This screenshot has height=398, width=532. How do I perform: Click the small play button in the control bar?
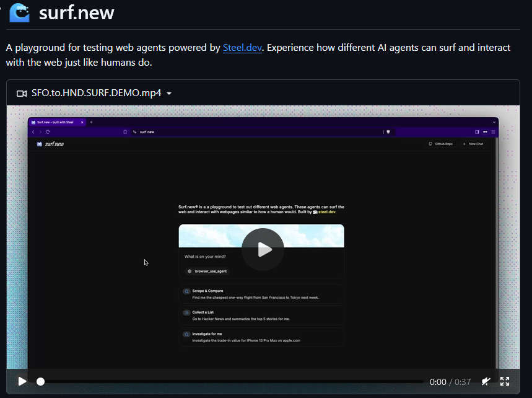click(22, 381)
